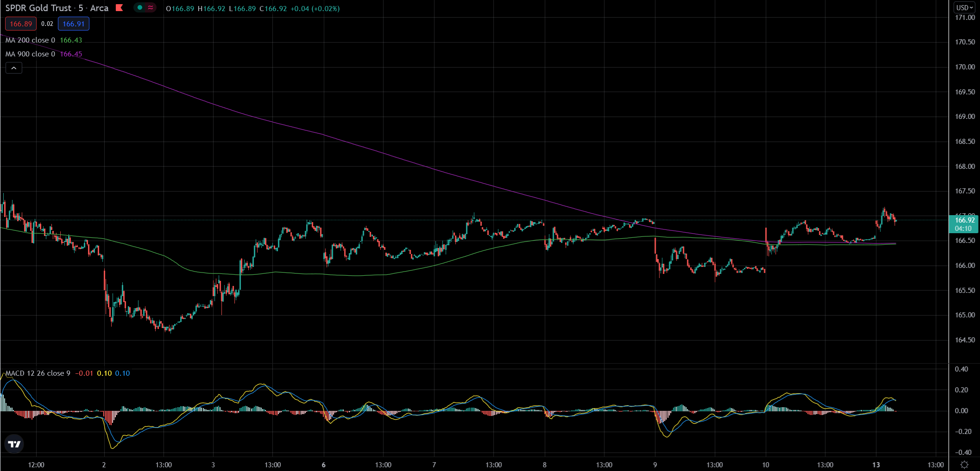The height and width of the screenshot is (471, 980).
Task: Click the close value C166.92 in header
Action: (x=273, y=9)
